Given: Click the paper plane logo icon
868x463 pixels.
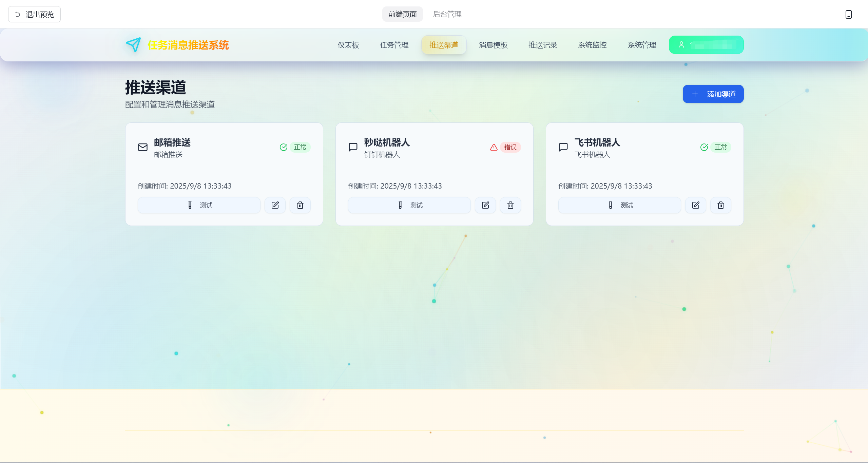Looking at the screenshot, I should (133, 45).
